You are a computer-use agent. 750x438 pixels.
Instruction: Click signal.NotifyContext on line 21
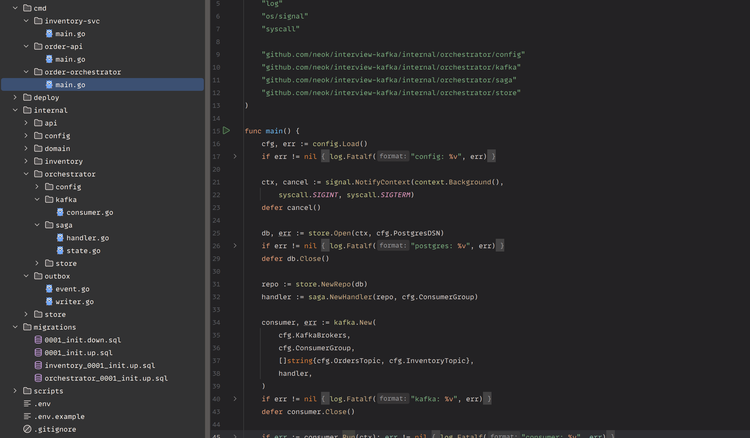(x=368, y=182)
